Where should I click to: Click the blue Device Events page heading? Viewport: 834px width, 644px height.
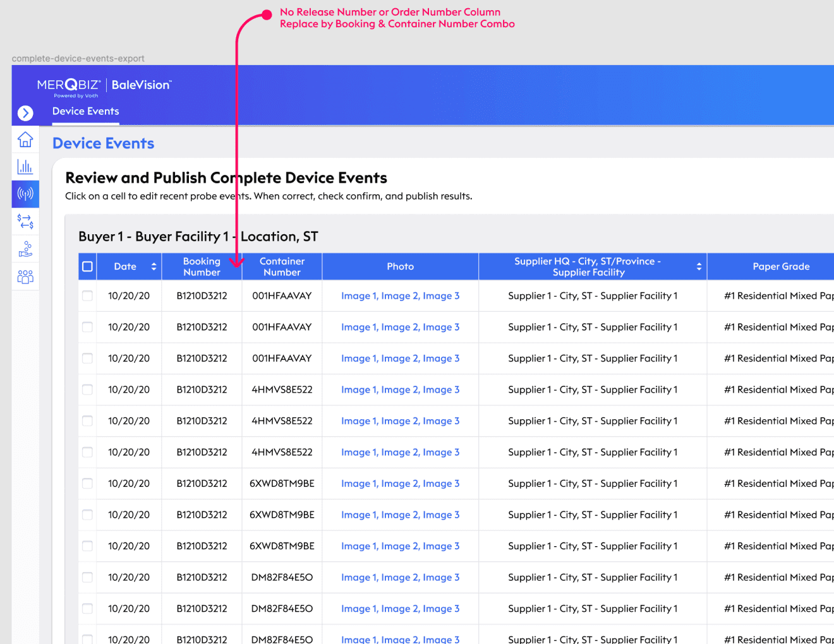(x=103, y=143)
